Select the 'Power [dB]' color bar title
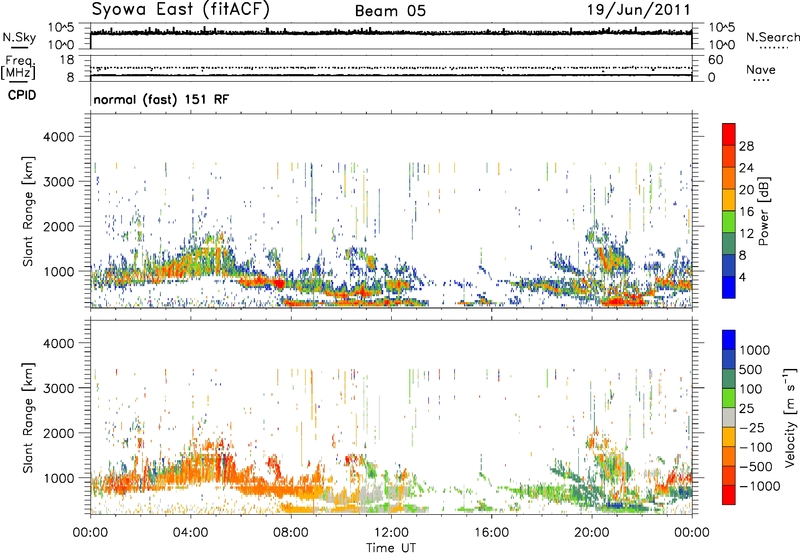 click(763, 211)
